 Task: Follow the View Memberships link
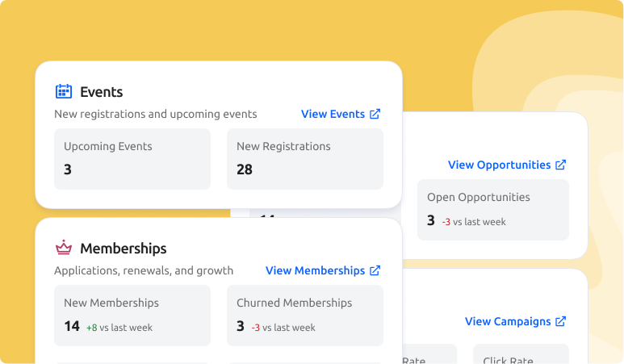point(315,271)
